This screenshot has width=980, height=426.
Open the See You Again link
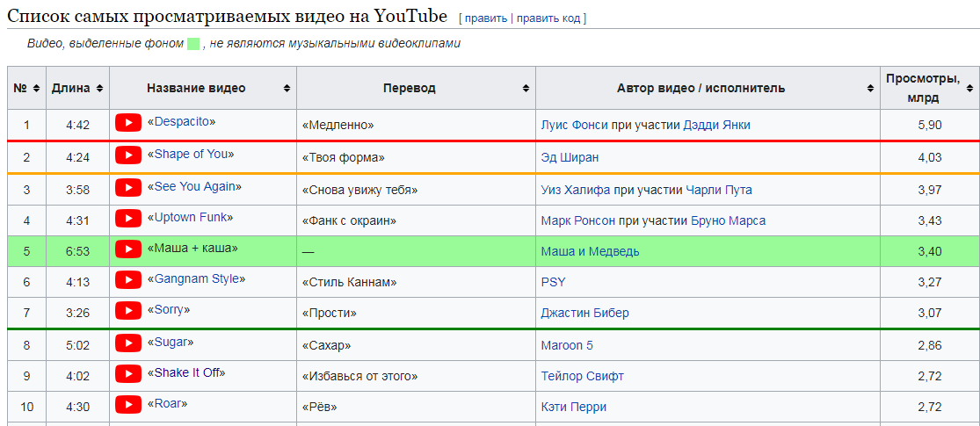(194, 186)
